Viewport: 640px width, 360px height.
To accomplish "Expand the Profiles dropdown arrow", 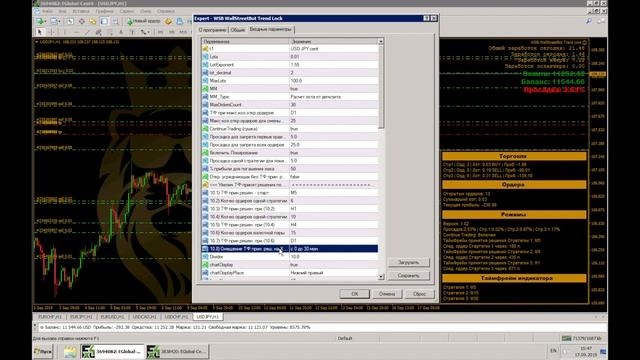I will pos(60,21).
